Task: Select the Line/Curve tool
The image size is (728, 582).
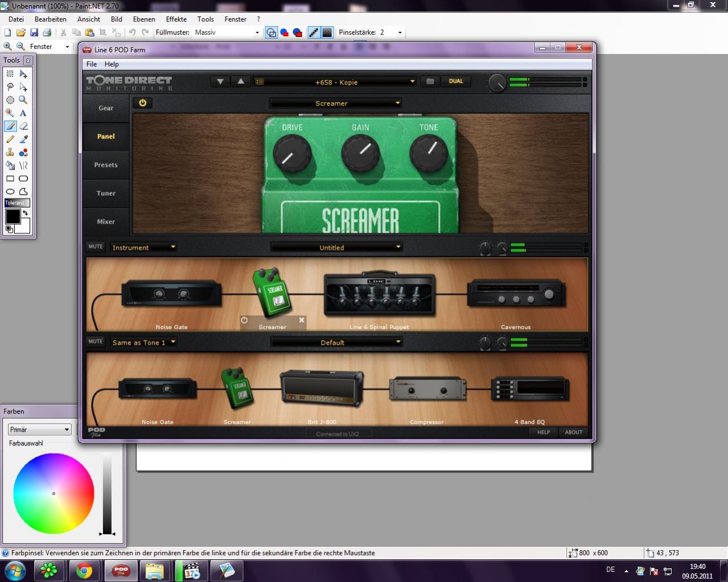Action: 23,166
